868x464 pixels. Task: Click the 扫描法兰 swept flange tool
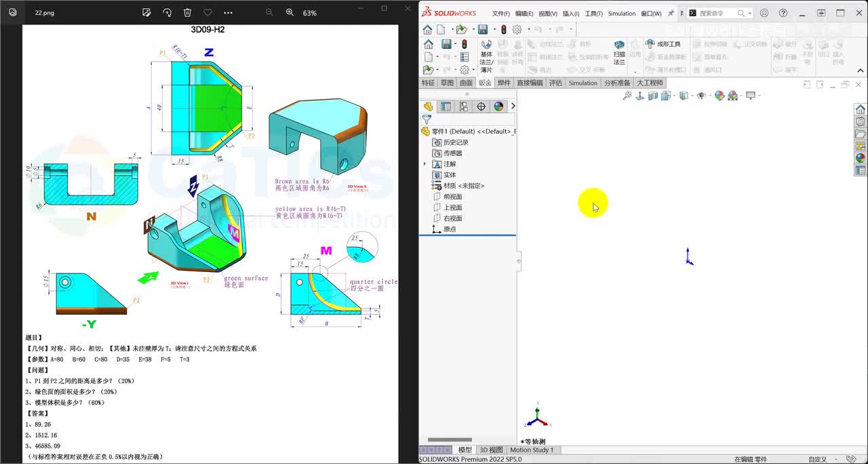pyautogui.click(x=619, y=52)
